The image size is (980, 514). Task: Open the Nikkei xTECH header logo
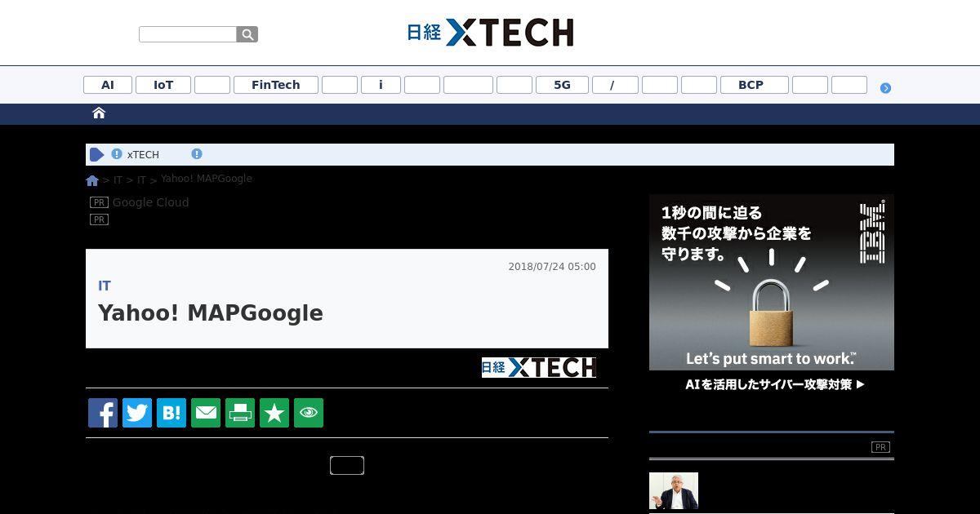tap(490, 33)
